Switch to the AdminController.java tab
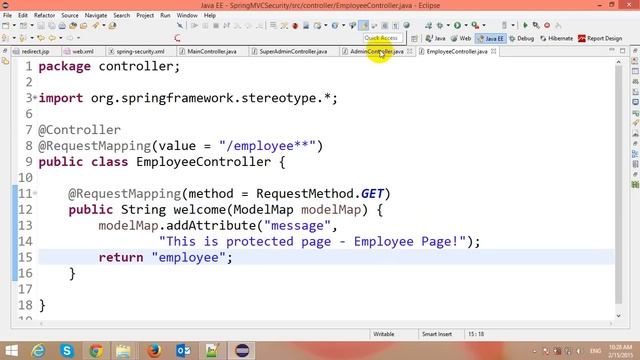This screenshot has height=360, width=640. pyautogui.click(x=376, y=51)
